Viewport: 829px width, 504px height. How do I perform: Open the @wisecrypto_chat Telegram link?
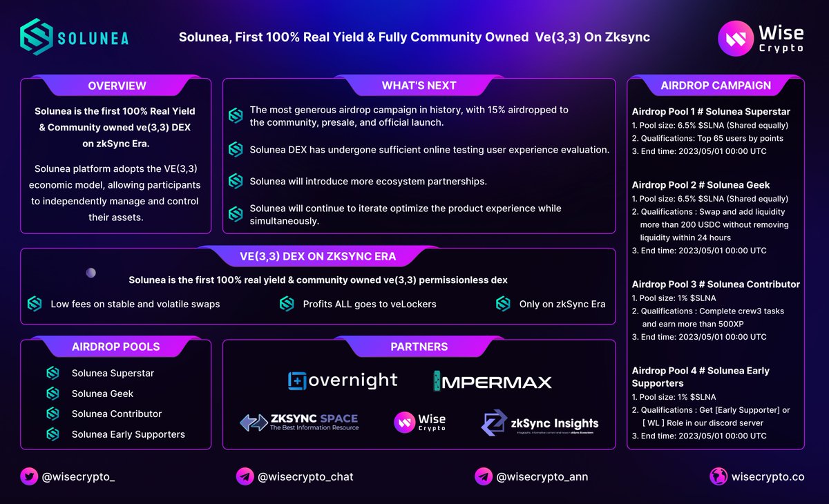[x=305, y=476]
